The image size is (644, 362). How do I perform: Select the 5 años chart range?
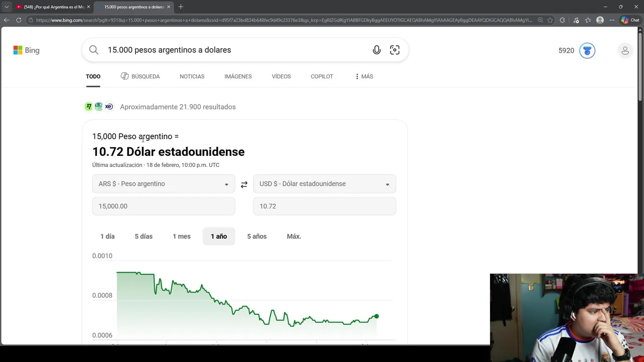point(257,236)
